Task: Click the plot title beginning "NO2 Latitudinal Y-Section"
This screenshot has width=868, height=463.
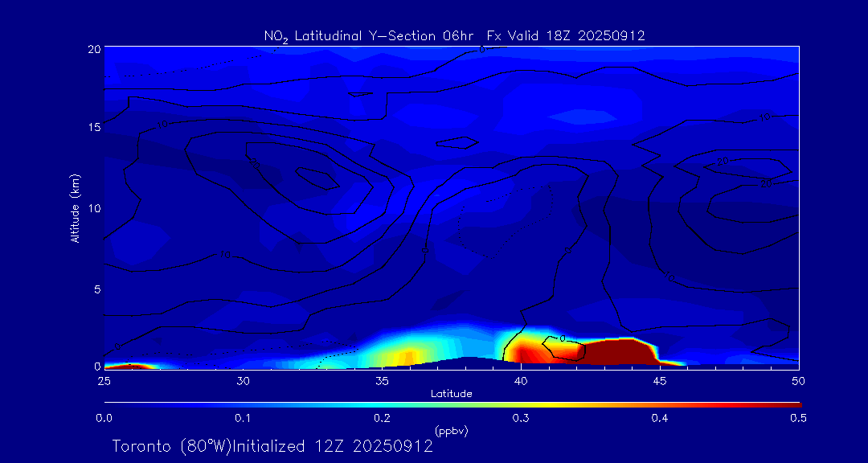Action: click(454, 36)
